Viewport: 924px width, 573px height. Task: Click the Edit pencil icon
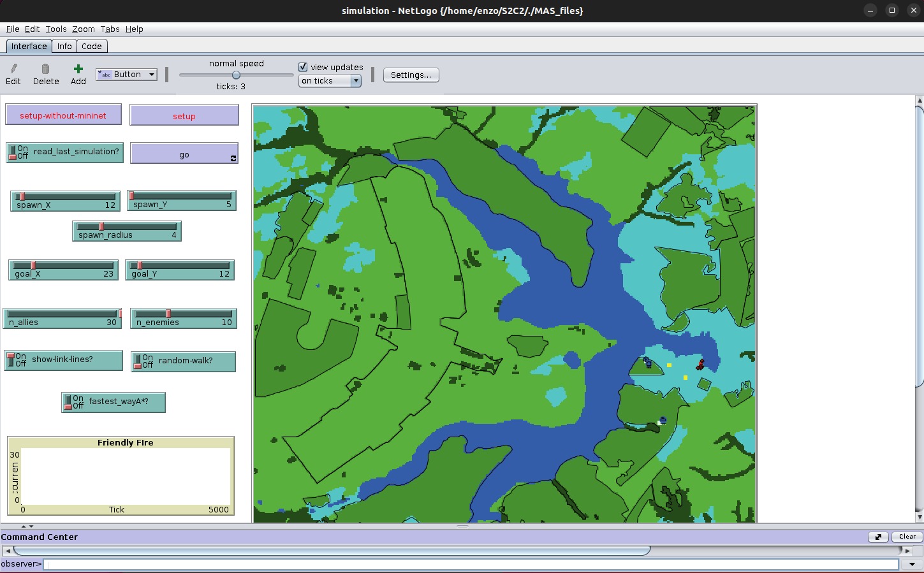[x=13, y=69]
